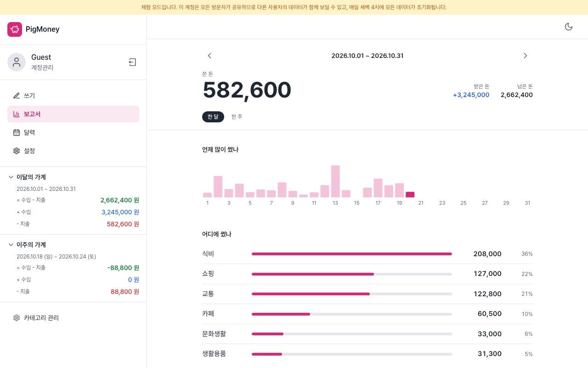
Task: Click the logout icon beside Guest
Action: coord(132,62)
